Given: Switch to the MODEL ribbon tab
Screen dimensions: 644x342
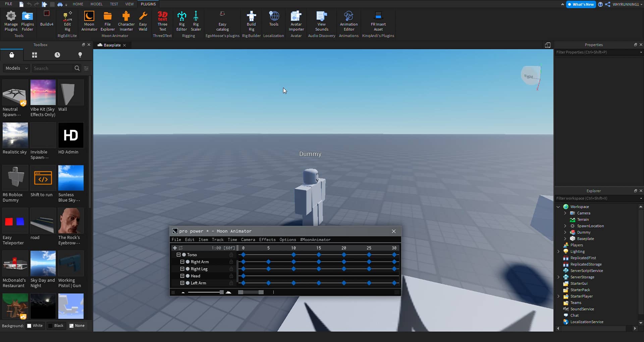Looking at the screenshot, I should [x=97, y=4].
